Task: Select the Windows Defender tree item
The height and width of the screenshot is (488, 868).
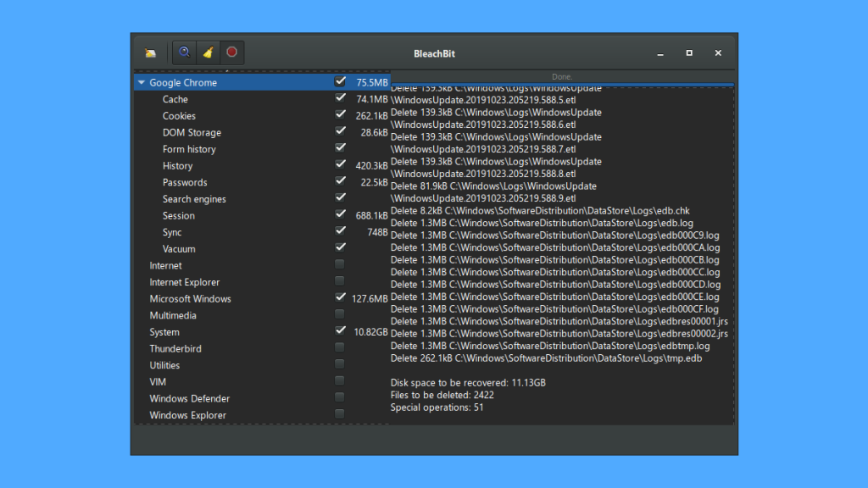Action: click(189, 398)
